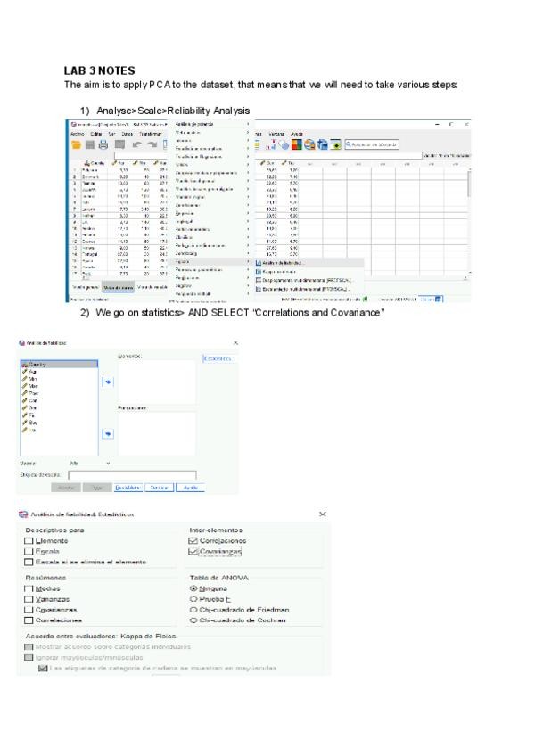
Task: Open the Modelo dropdown showing Alfa
Action: pos(90,464)
